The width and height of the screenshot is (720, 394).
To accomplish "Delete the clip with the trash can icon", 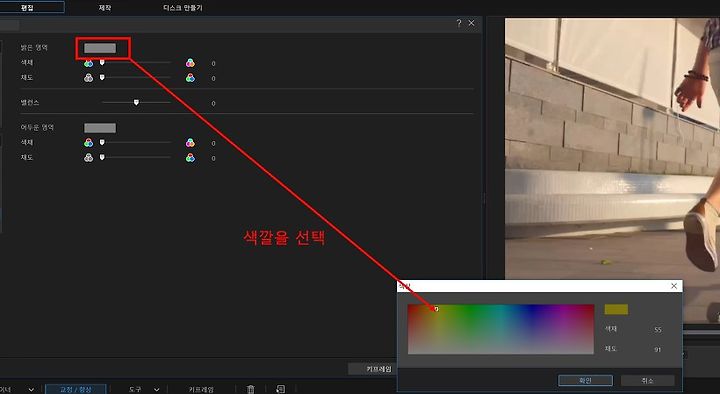I will point(250,389).
